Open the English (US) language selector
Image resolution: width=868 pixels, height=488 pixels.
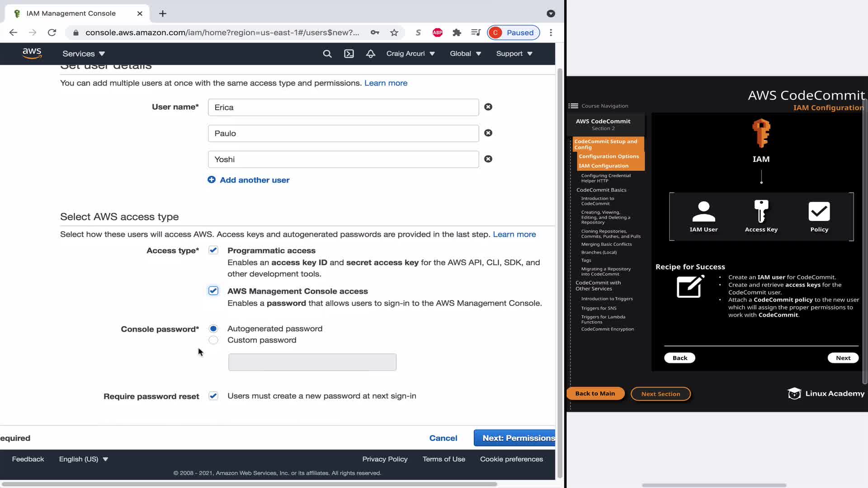pyautogui.click(x=84, y=459)
